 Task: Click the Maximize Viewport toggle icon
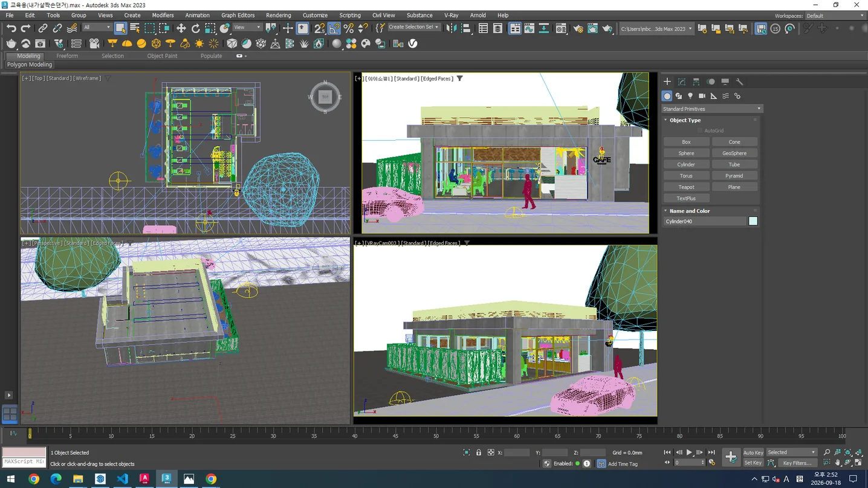tap(858, 463)
